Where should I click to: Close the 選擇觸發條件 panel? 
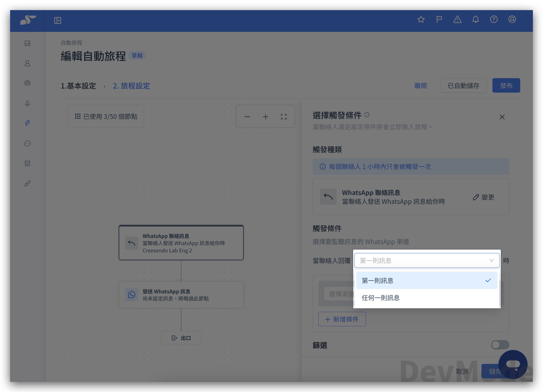502,117
